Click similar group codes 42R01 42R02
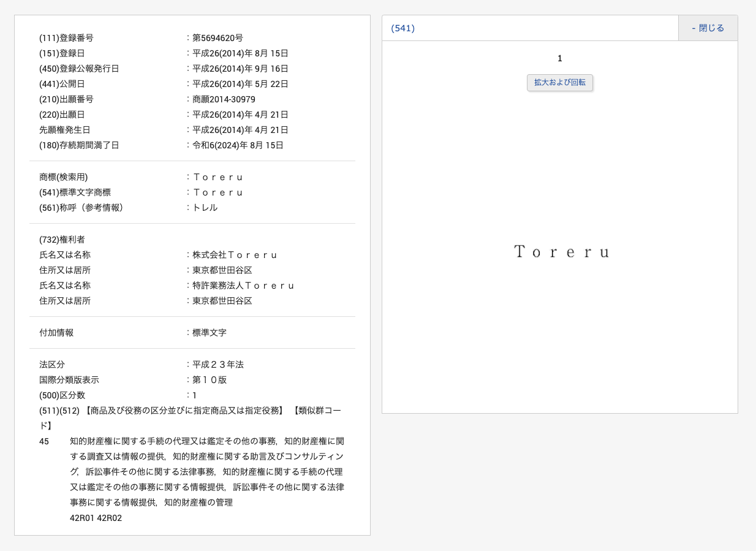 pos(96,518)
